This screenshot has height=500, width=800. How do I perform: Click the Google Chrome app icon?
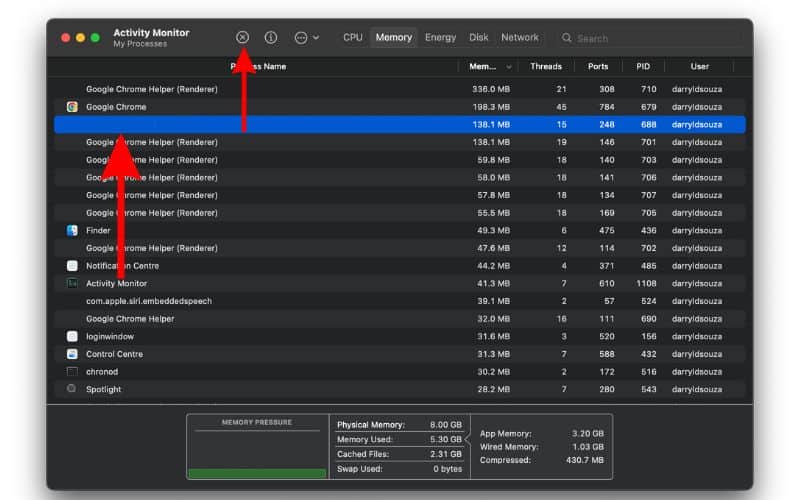(x=72, y=107)
